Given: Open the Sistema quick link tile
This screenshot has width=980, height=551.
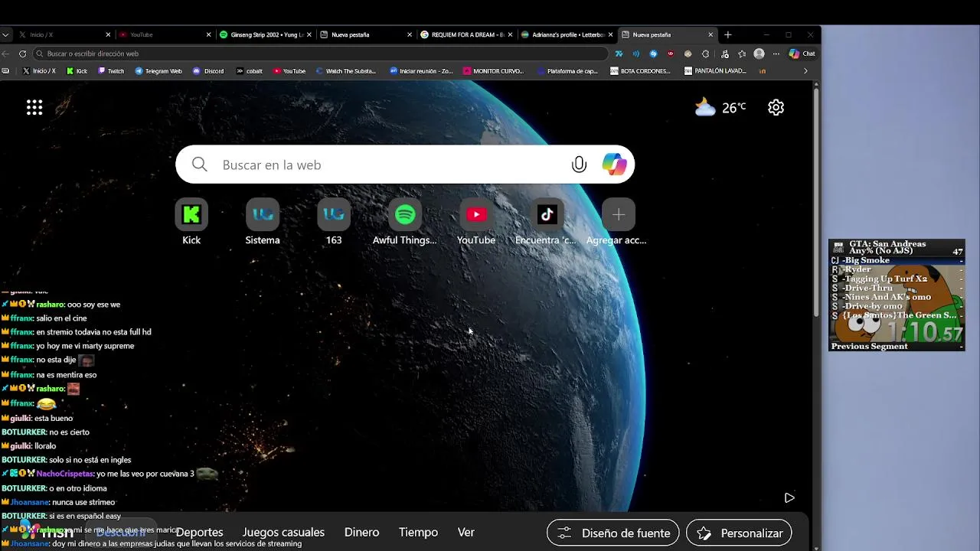Looking at the screenshot, I should 263,222.
